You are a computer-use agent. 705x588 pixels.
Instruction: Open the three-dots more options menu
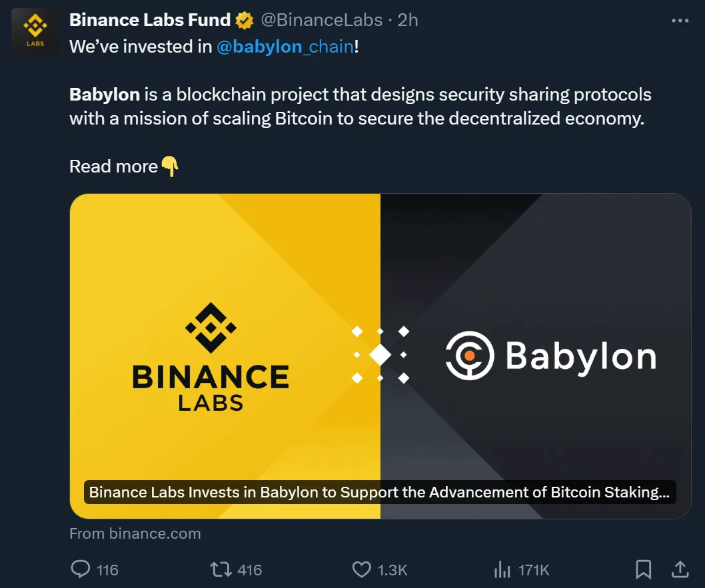coord(680,21)
